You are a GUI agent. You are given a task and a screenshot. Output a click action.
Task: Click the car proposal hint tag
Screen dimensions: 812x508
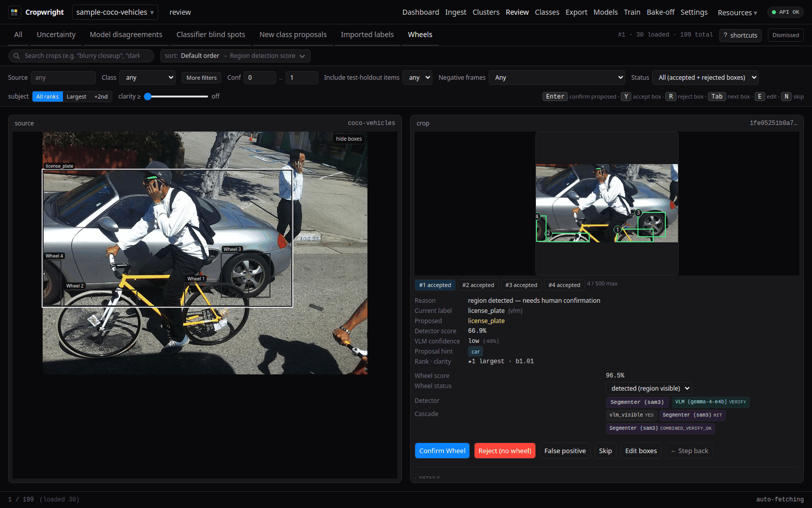[x=476, y=352]
